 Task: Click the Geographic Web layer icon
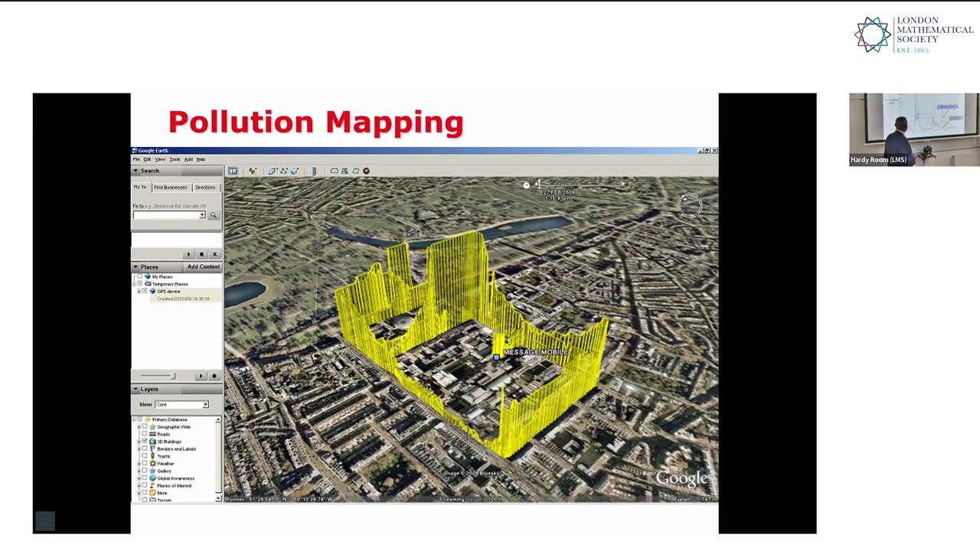[152, 427]
